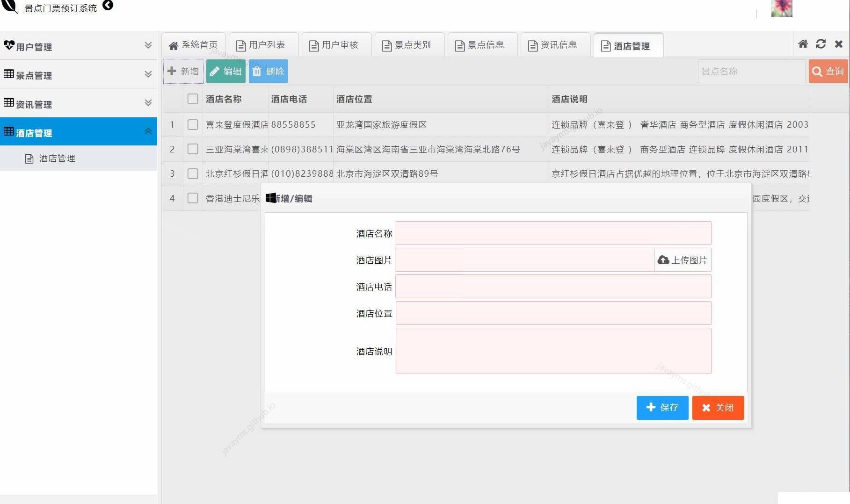Click the 查询 magnifier search icon
The width and height of the screenshot is (850, 504).
point(818,71)
